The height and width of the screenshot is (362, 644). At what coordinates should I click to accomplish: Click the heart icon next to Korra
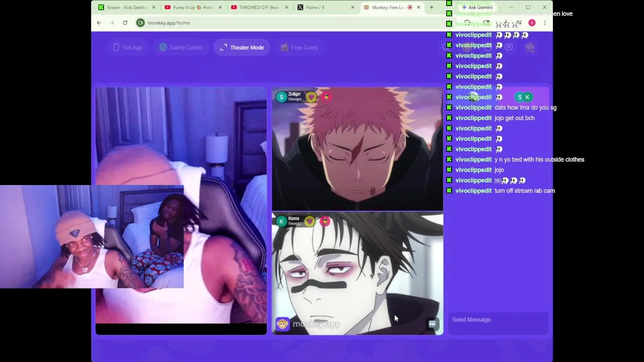point(310,221)
